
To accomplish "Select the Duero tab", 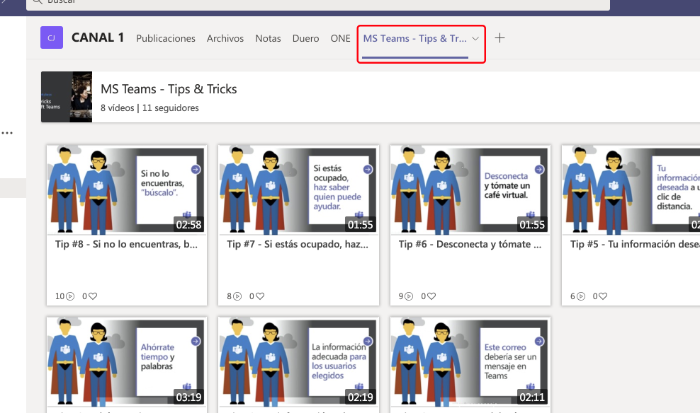I will tap(305, 38).
